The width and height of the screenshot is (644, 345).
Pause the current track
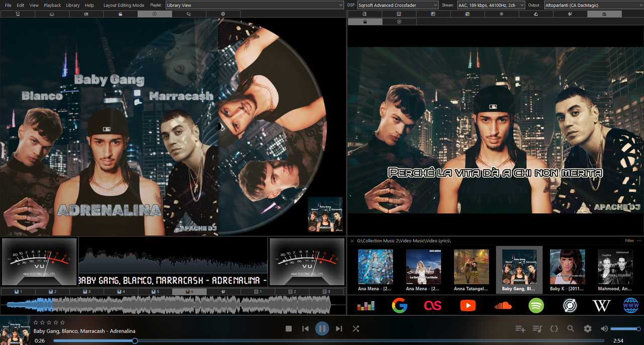click(322, 328)
